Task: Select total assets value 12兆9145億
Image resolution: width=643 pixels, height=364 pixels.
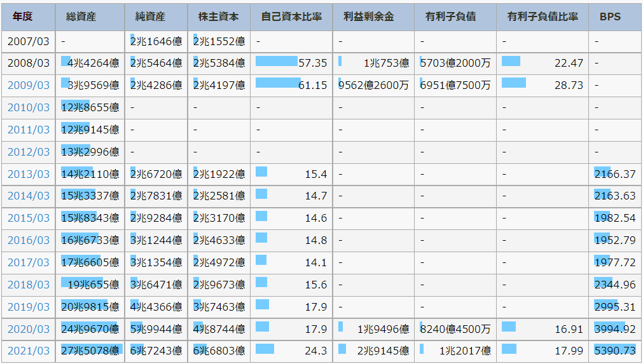Action: point(90,130)
